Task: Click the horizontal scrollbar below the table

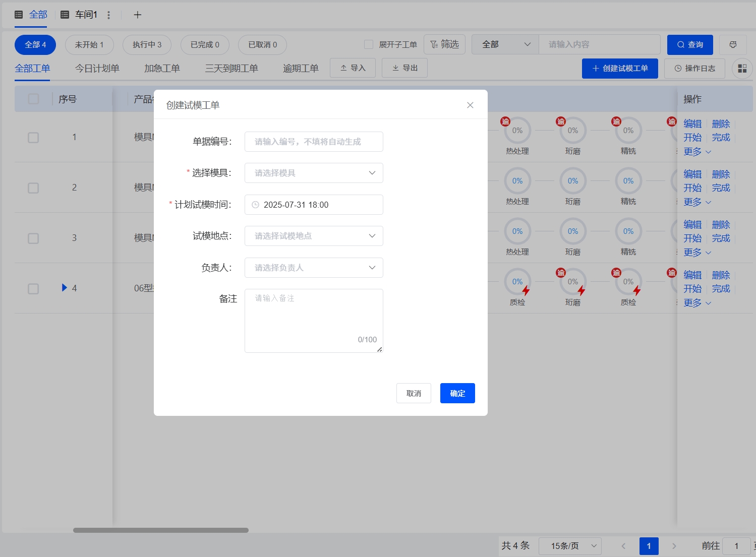Action: [x=161, y=530]
